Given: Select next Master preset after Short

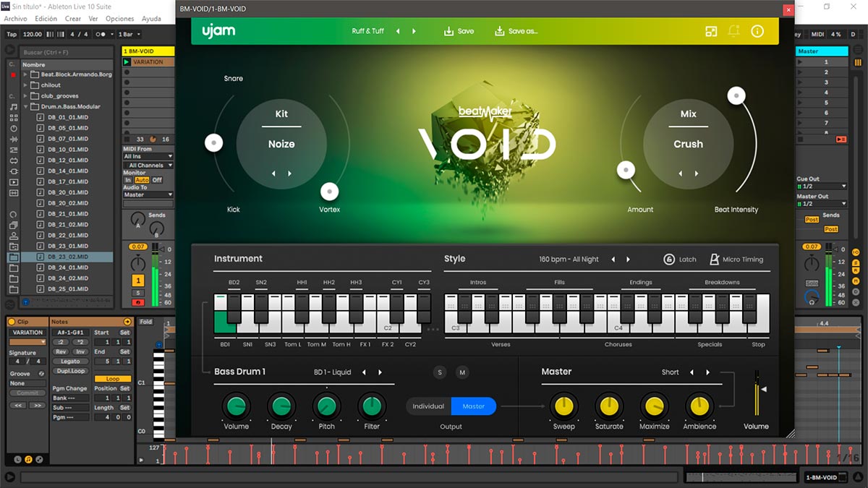Looking at the screenshot, I should tap(707, 372).
